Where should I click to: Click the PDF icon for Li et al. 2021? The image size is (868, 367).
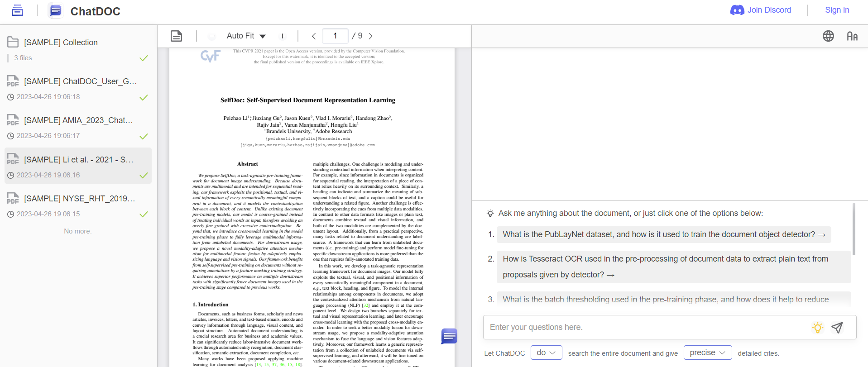pyautogui.click(x=13, y=159)
